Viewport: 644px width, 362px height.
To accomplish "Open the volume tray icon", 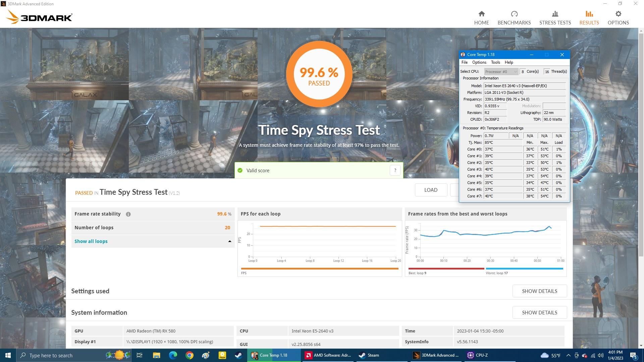I will pos(601,355).
